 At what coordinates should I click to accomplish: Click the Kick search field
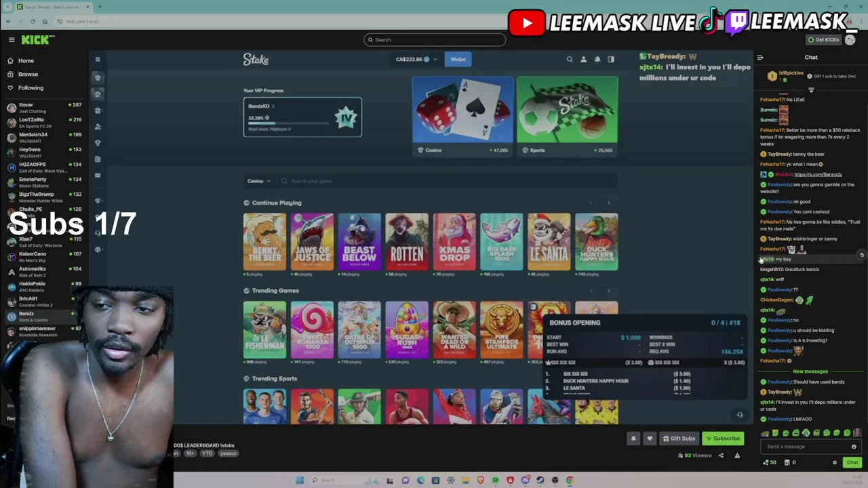tap(434, 40)
